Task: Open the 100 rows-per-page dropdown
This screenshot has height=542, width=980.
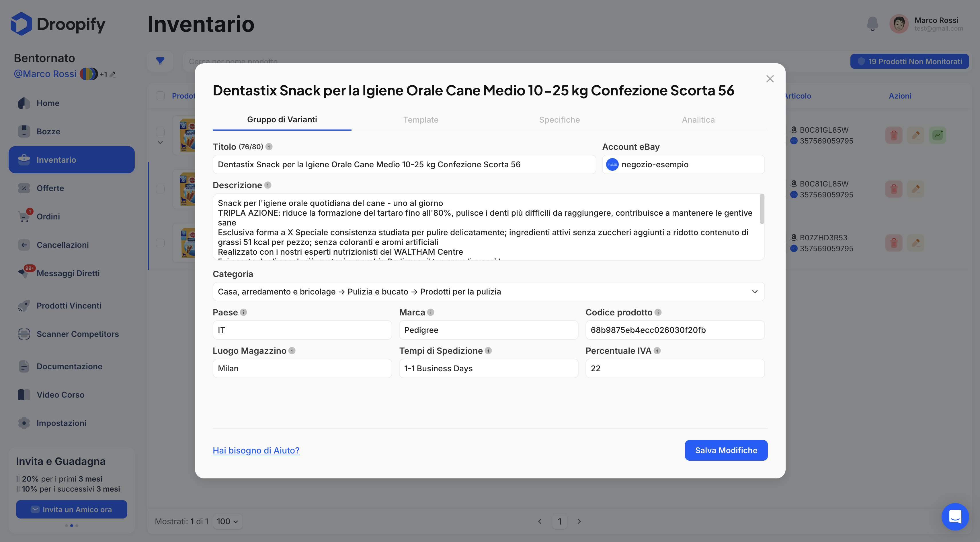Action: (x=227, y=521)
